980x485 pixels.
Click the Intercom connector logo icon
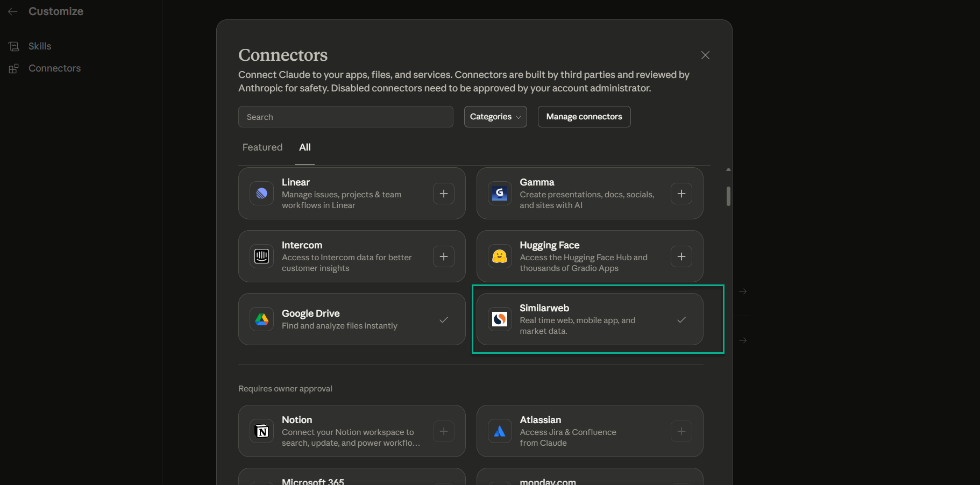[262, 256]
